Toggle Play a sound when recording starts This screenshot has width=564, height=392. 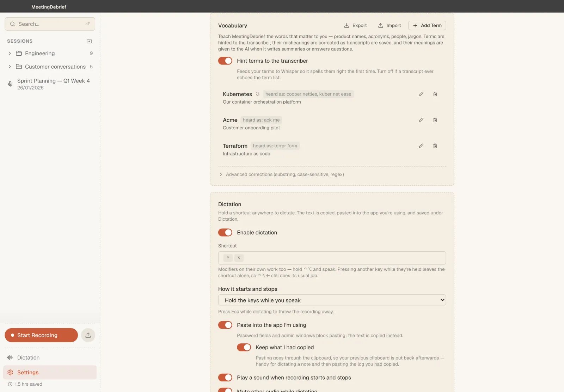point(225,378)
